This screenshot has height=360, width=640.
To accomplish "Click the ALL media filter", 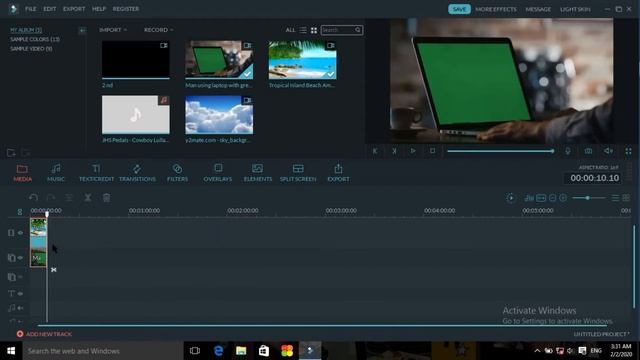I will click(290, 30).
